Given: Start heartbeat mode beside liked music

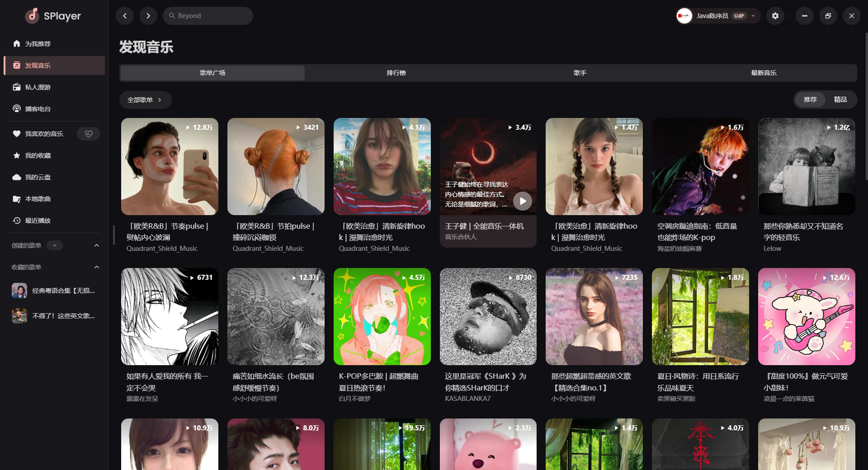Looking at the screenshot, I should tap(89, 134).
